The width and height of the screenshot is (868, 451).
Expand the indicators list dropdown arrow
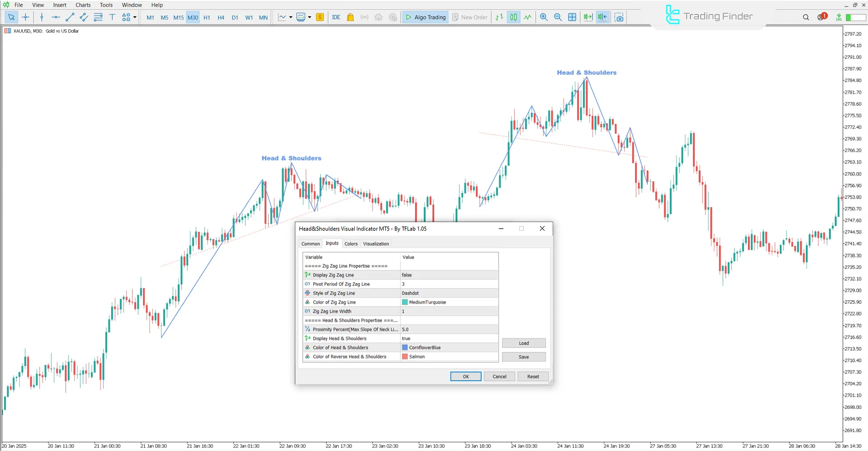309,17
